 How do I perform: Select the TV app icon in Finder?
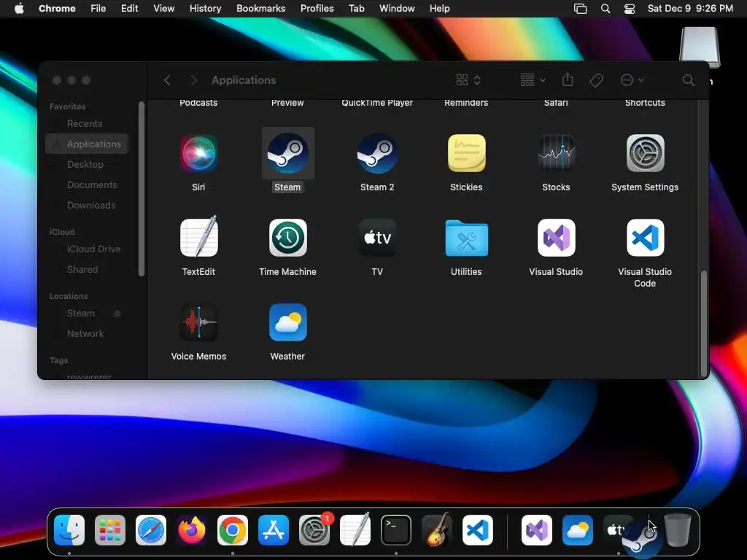[377, 238]
